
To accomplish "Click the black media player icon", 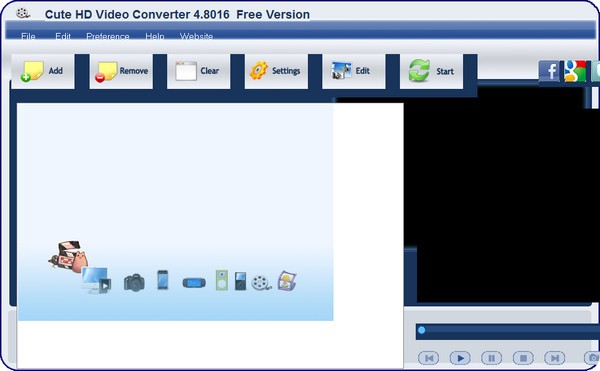I will [240, 281].
